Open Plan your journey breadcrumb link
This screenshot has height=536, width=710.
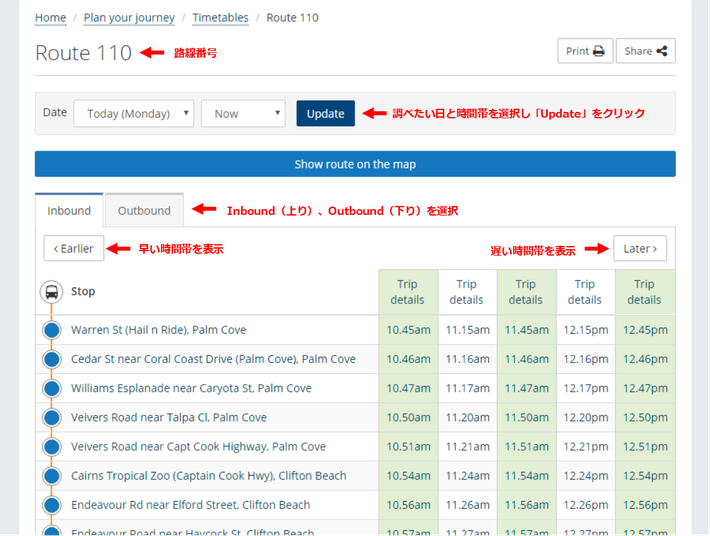tap(129, 18)
